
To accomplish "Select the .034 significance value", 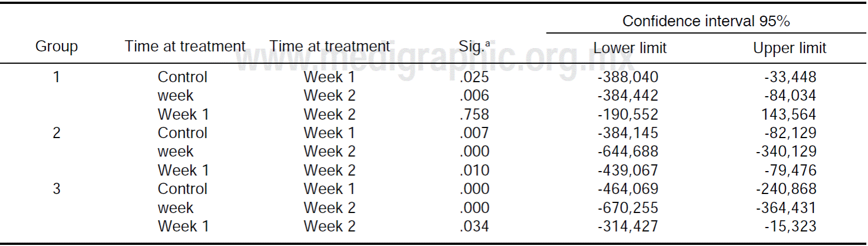I will pos(474,226).
